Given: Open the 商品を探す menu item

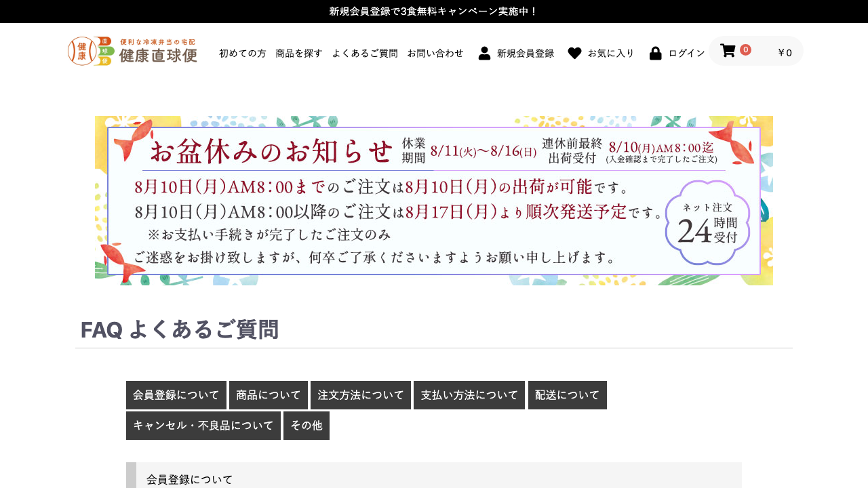Looking at the screenshot, I should 299,53.
